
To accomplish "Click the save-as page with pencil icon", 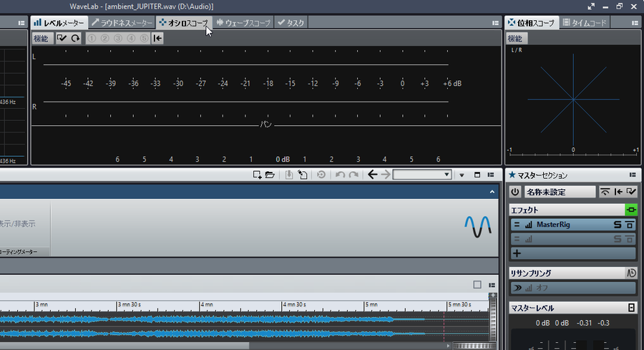I will click(x=303, y=175).
